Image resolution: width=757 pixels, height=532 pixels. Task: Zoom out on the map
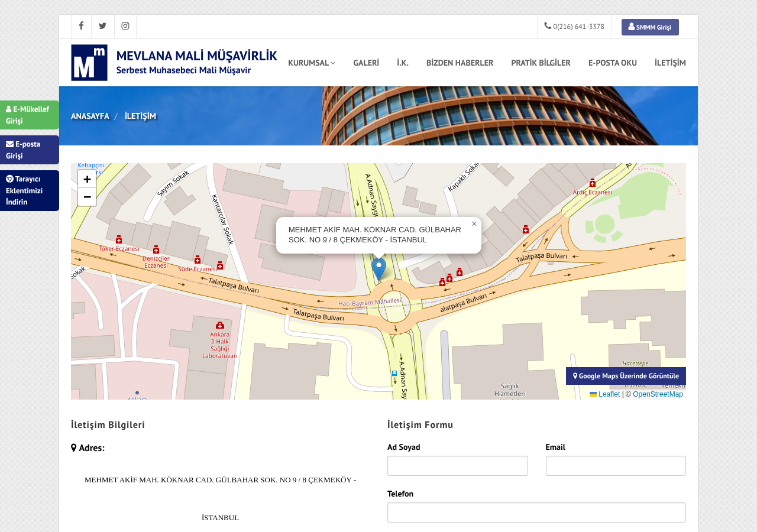click(87, 197)
